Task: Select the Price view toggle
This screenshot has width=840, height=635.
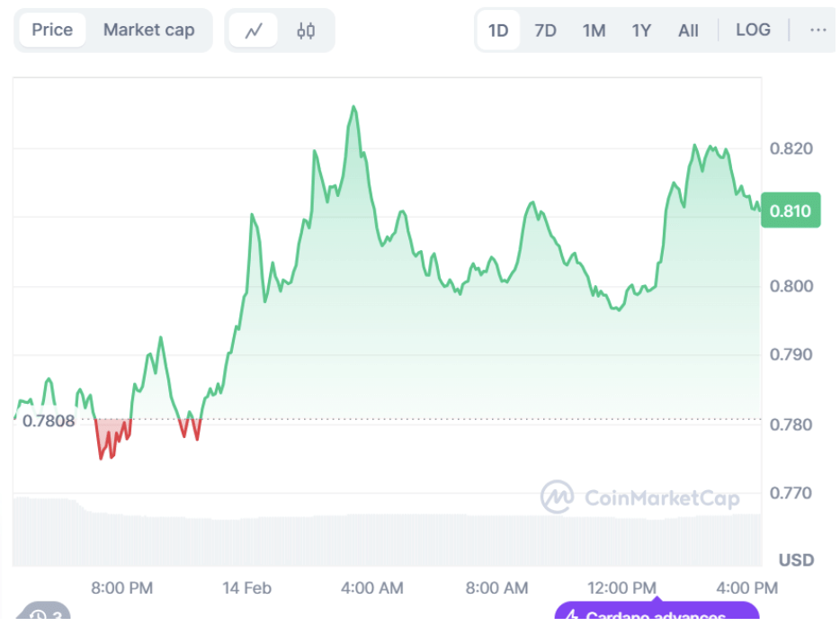Action: tap(52, 30)
